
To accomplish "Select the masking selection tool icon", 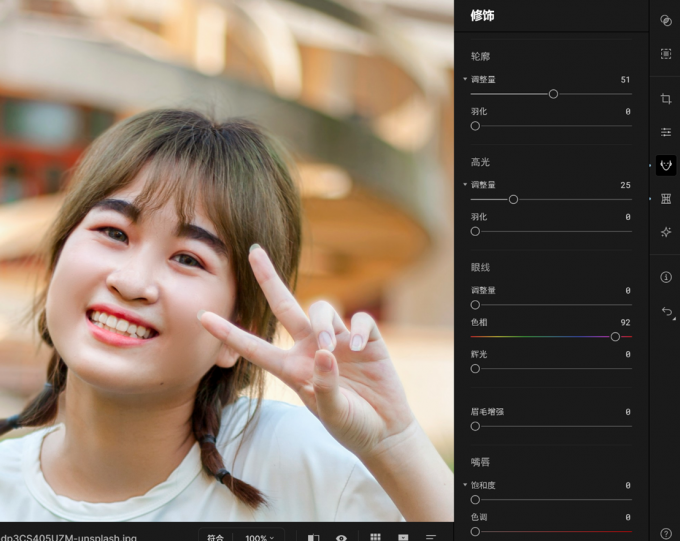I will (x=666, y=54).
